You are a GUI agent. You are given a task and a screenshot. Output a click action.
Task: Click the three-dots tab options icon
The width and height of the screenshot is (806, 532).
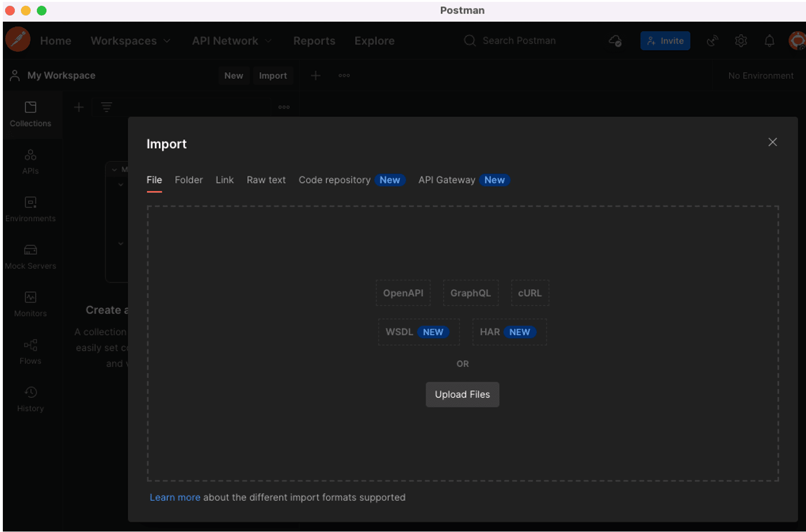344,75
